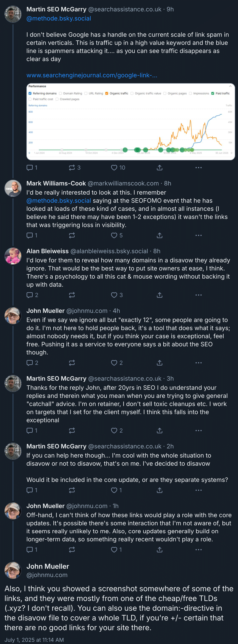
Task: Repost Martin's 3h reply post
Action: [72, 431]
